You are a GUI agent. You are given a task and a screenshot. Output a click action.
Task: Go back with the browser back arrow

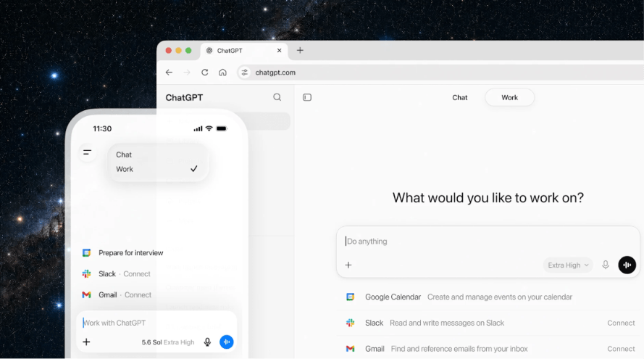(x=169, y=73)
